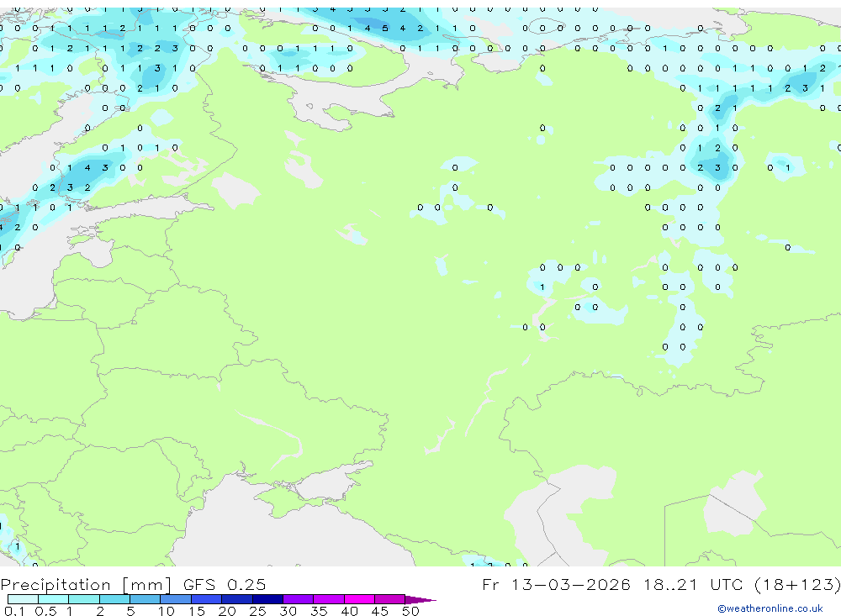
Task: Pick the 15–20 mm legend swatch
Action: [207, 599]
